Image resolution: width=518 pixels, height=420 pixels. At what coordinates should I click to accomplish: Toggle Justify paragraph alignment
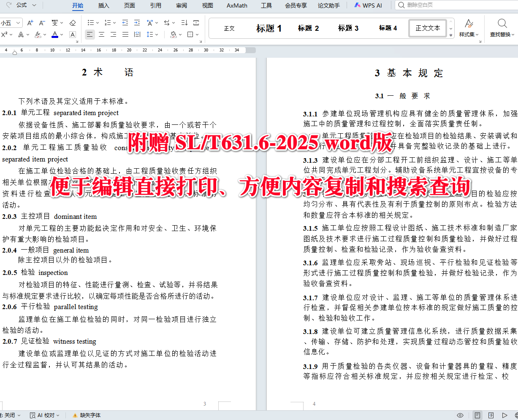pos(125,35)
